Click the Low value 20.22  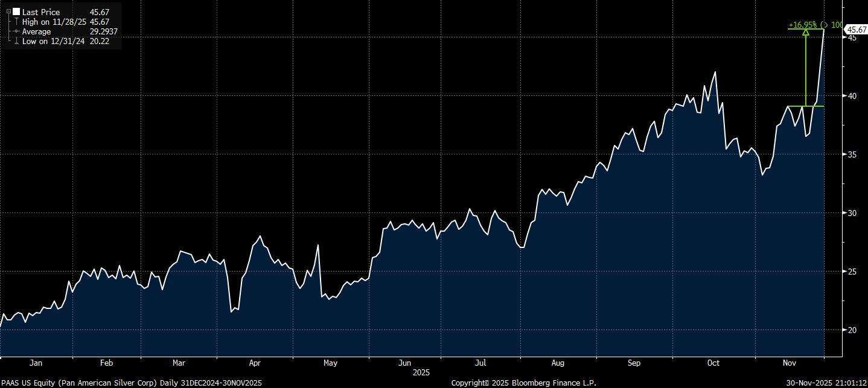point(99,41)
